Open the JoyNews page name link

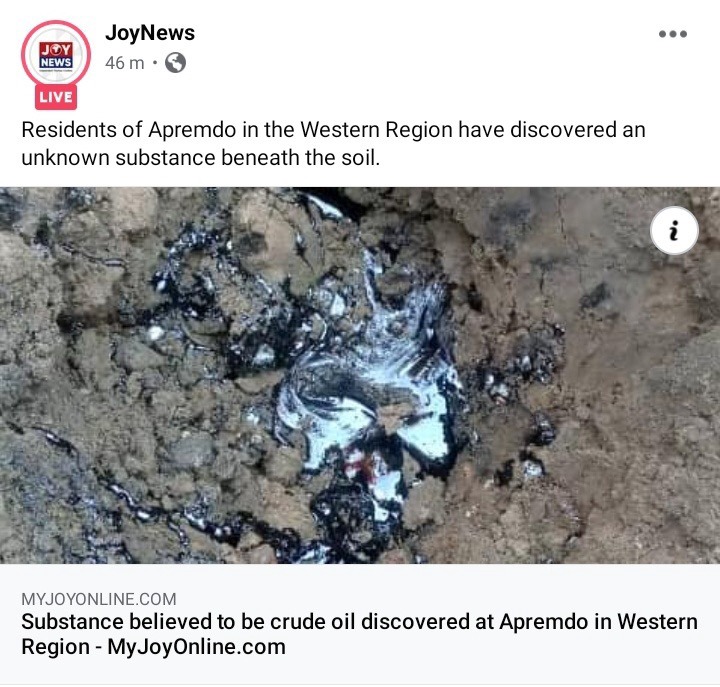click(x=150, y=33)
